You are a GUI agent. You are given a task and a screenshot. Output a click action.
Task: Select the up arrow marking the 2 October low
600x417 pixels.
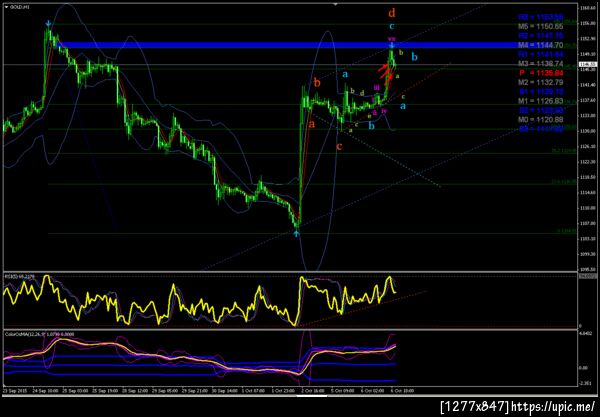click(x=297, y=233)
